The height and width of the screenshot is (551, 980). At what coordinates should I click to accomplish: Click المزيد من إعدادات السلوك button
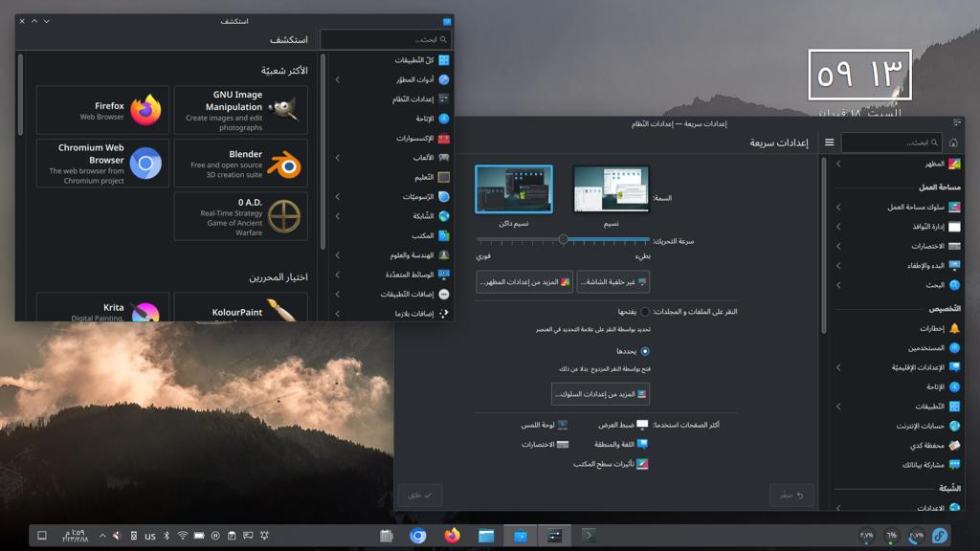pyautogui.click(x=601, y=394)
